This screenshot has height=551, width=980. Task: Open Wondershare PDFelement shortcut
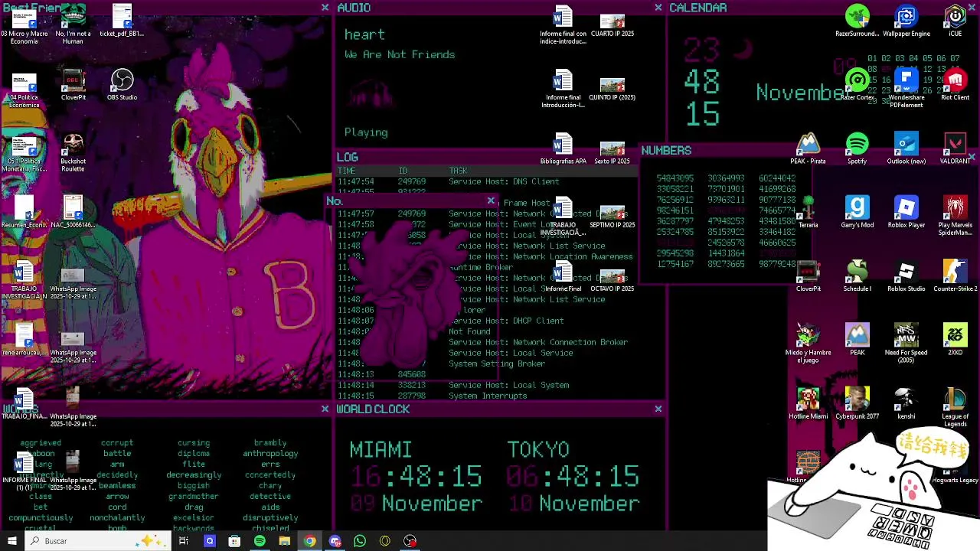[x=906, y=88]
